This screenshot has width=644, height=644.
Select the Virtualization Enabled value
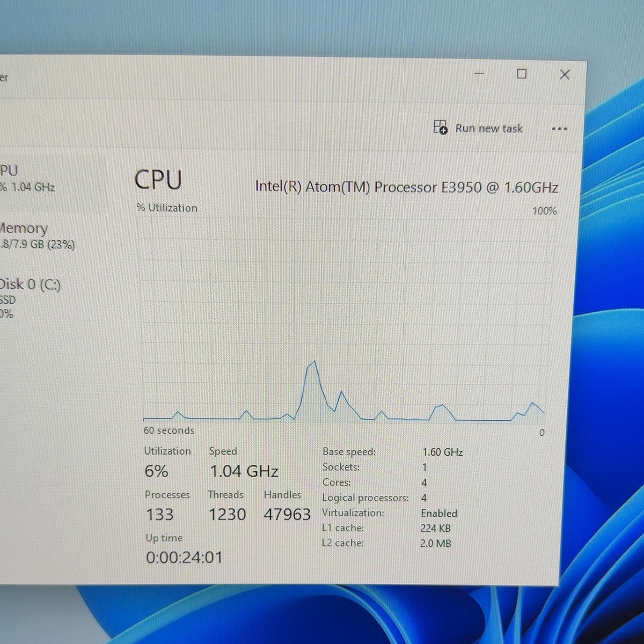(x=439, y=514)
